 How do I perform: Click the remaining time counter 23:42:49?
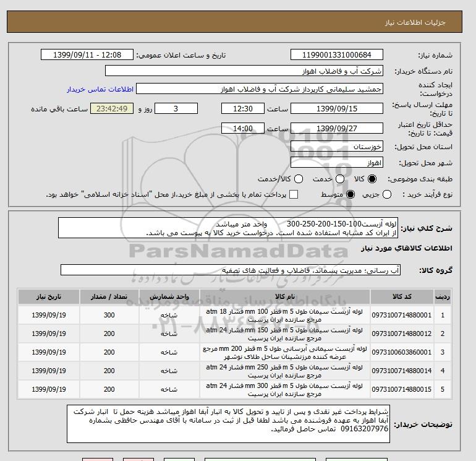[112, 108]
